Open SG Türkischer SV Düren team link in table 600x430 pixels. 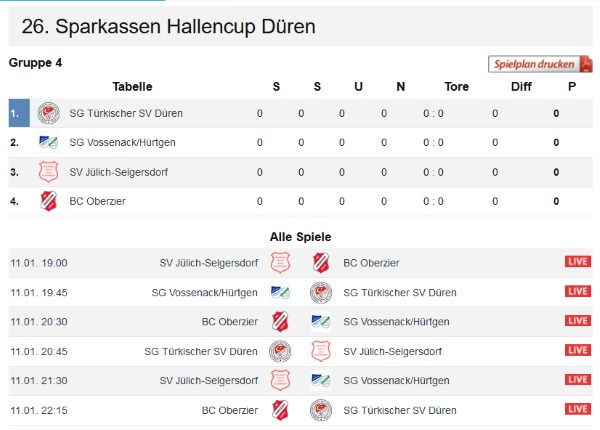click(126, 113)
